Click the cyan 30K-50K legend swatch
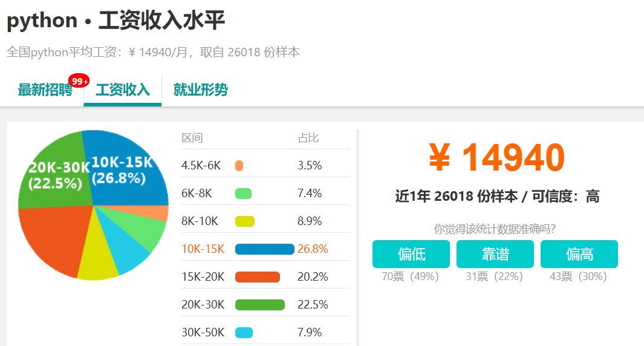 click(244, 333)
